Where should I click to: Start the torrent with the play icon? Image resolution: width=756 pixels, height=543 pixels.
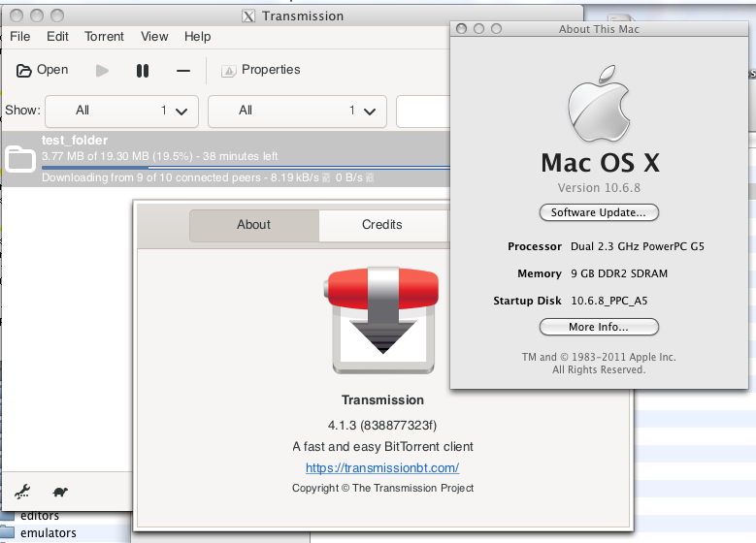pos(102,71)
